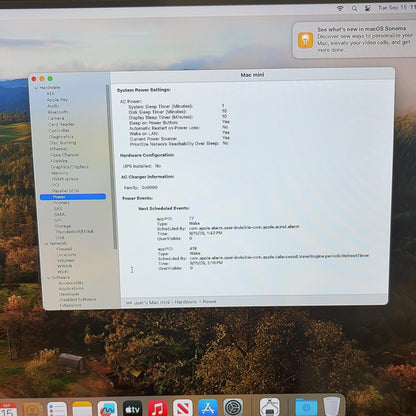Open the macOS Sonoma tips notification
The height and width of the screenshot is (416, 416).
click(354, 40)
